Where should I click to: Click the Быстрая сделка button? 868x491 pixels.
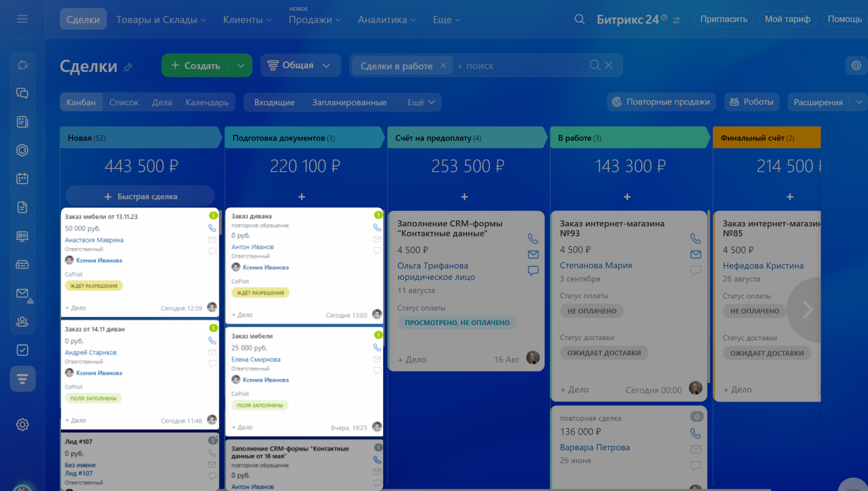pyautogui.click(x=140, y=197)
